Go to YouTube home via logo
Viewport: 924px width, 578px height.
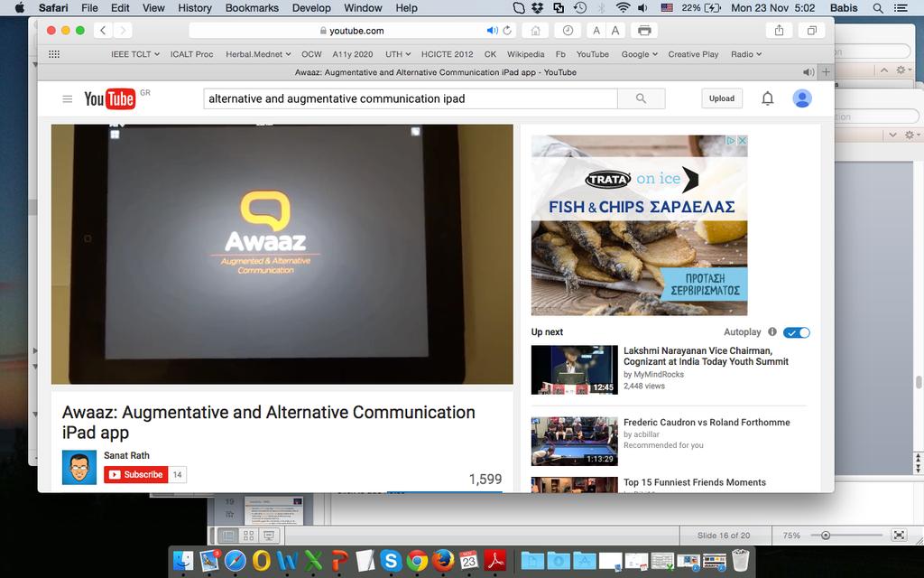[x=109, y=98]
